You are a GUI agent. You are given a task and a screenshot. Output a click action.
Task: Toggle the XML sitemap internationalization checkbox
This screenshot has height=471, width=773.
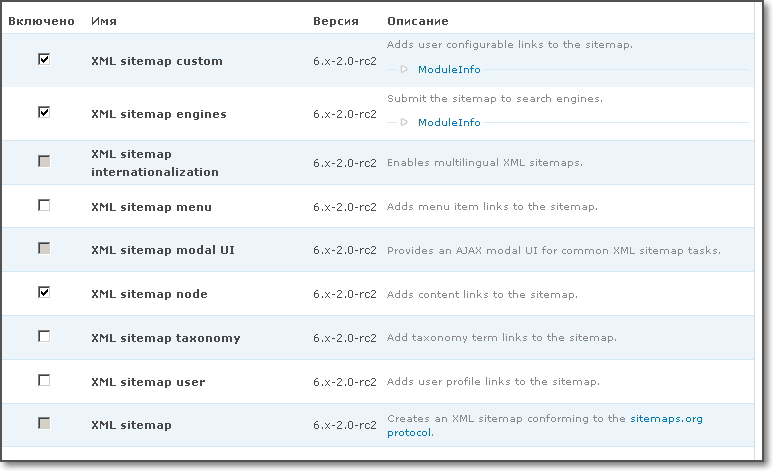[x=44, y=161]
